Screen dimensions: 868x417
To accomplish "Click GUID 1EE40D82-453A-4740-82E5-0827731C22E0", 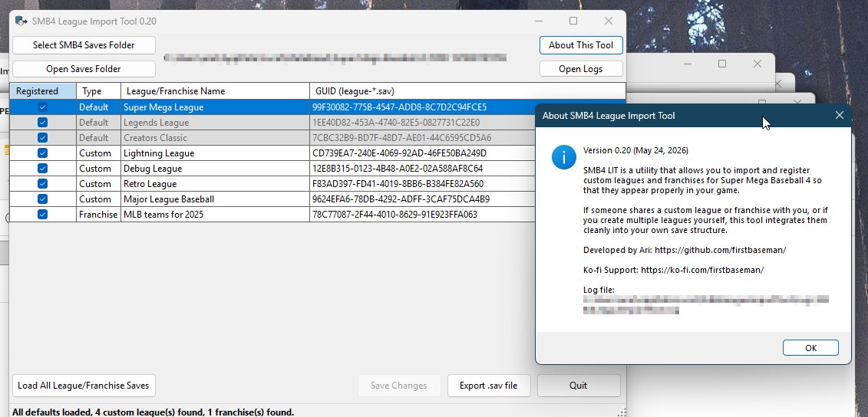I will pyautogui.click(x=396, y=123).
